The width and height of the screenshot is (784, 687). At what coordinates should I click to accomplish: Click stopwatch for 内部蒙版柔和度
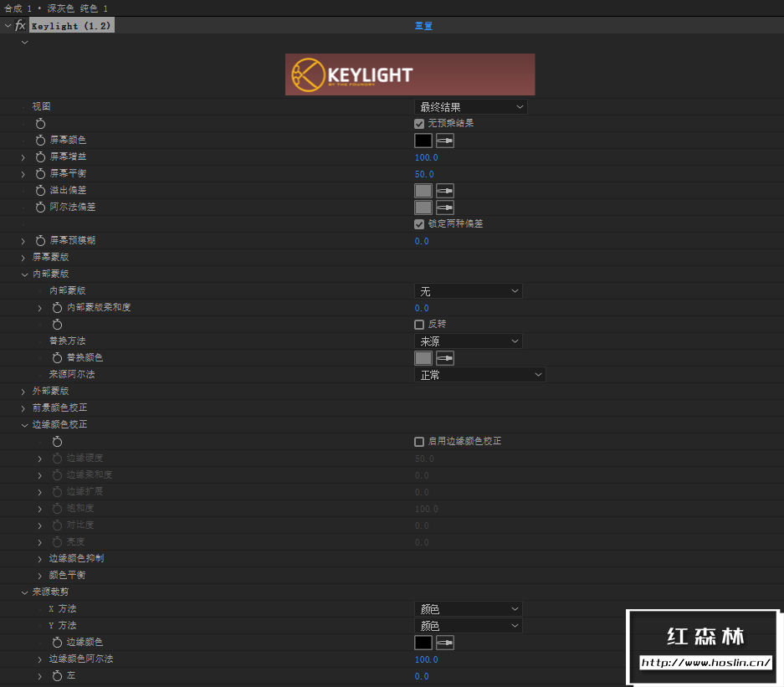58,307
